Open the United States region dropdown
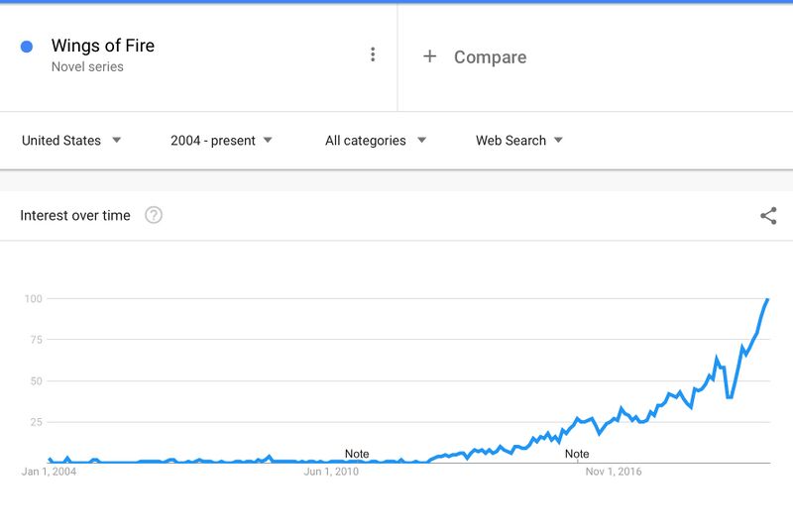The width and height of the screenshot is (793, 532). pyautogui.click(x=71, y=141)
